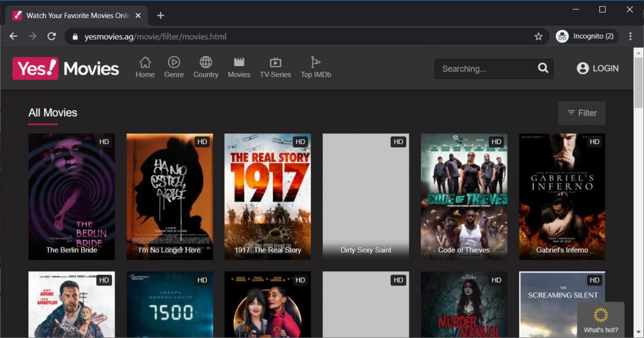Click the HD badge on the 7500 poster
The width and height of the screenshot is (644, 338).
click(202, 280)
